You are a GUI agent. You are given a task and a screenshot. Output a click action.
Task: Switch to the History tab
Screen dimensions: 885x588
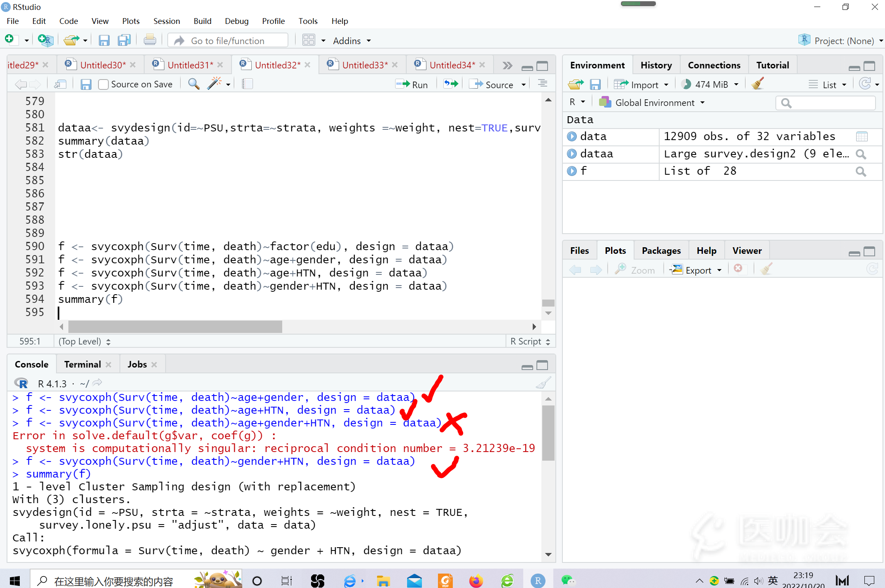click(656, 65)
